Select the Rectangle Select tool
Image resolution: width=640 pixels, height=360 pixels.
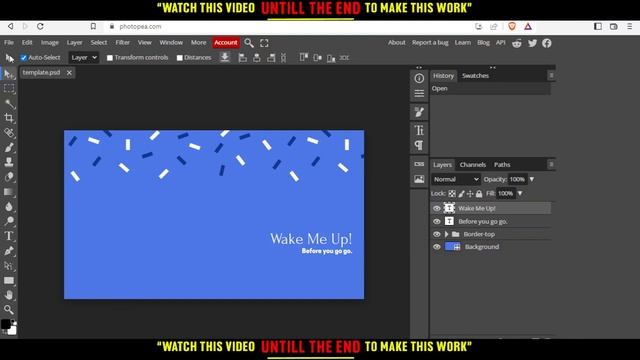coord(9,89)
